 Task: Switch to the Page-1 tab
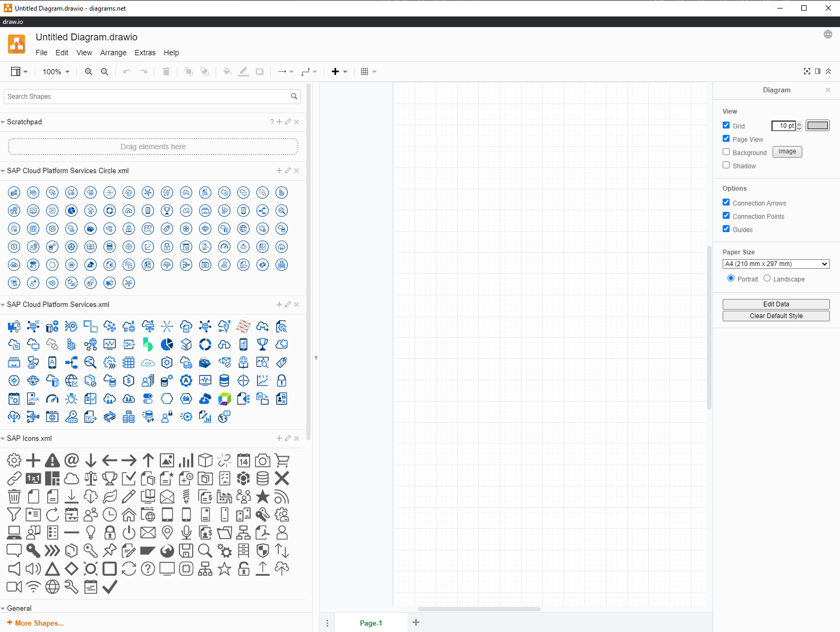[371, 623]
